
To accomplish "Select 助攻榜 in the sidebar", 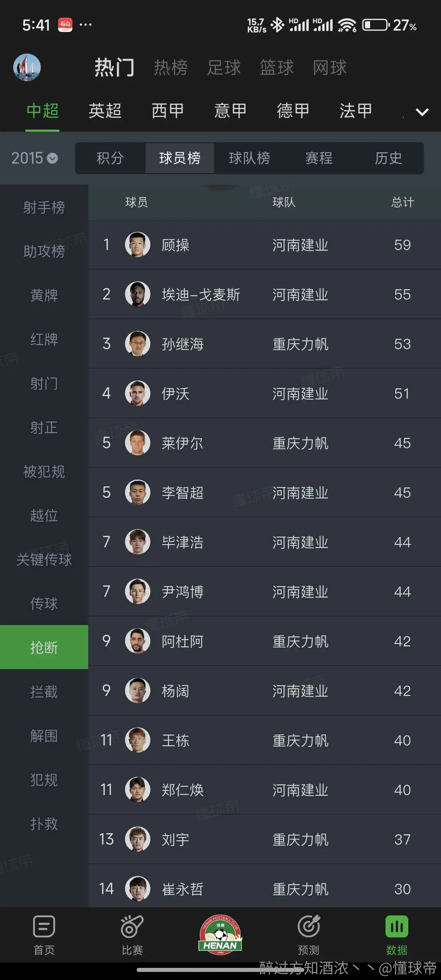I will [44, 251].
